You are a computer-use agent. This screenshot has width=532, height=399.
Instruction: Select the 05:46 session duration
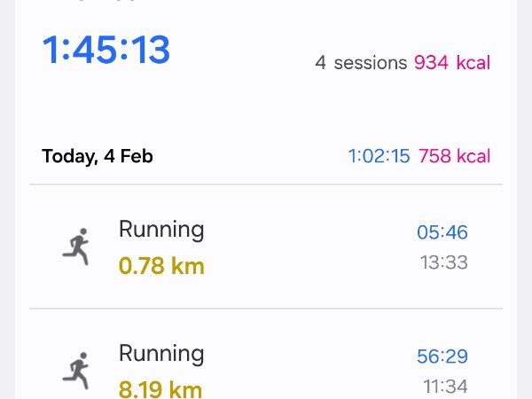pos(442,233)
